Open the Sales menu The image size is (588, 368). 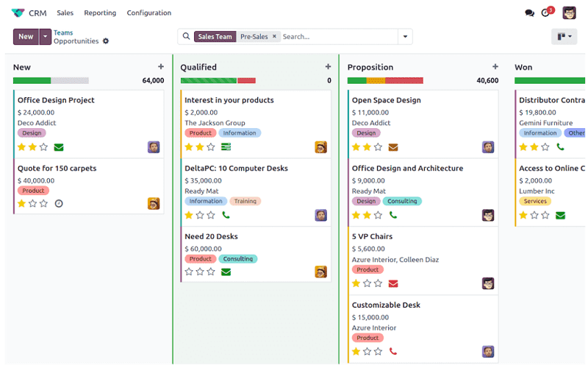click(x=65, y=13)
